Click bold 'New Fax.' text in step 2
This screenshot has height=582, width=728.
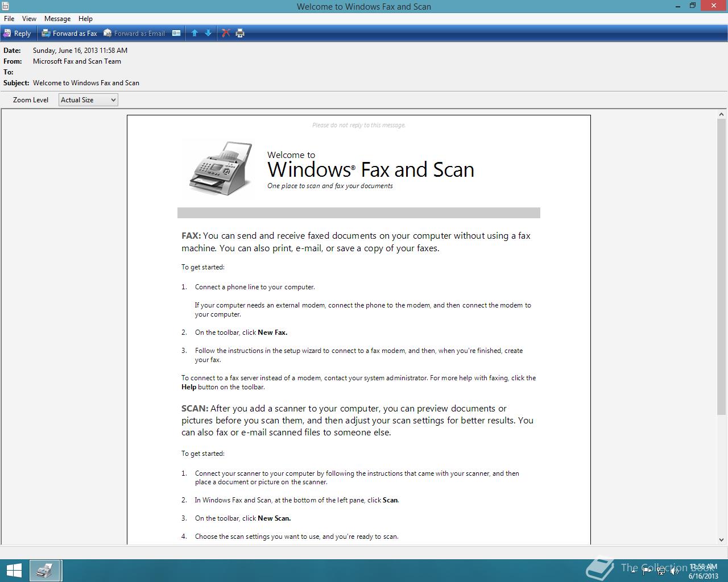click(272, 332)
